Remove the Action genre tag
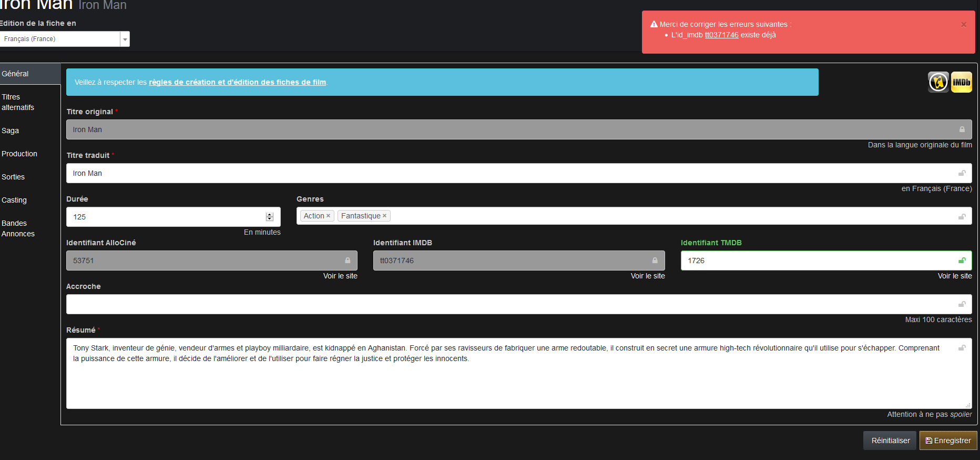980x460 pixels. (328, 216)
